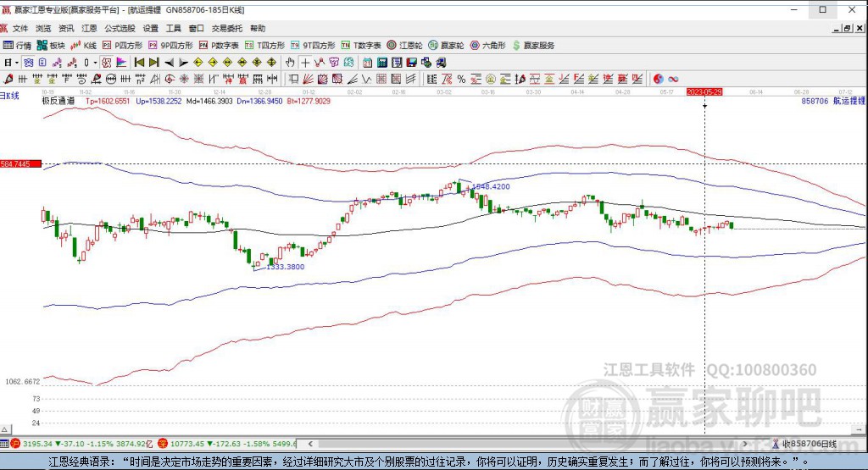The width and height of the screenshot is (868, 470).
Task: Click the 日K线 period label
Action: pos(9,96)
